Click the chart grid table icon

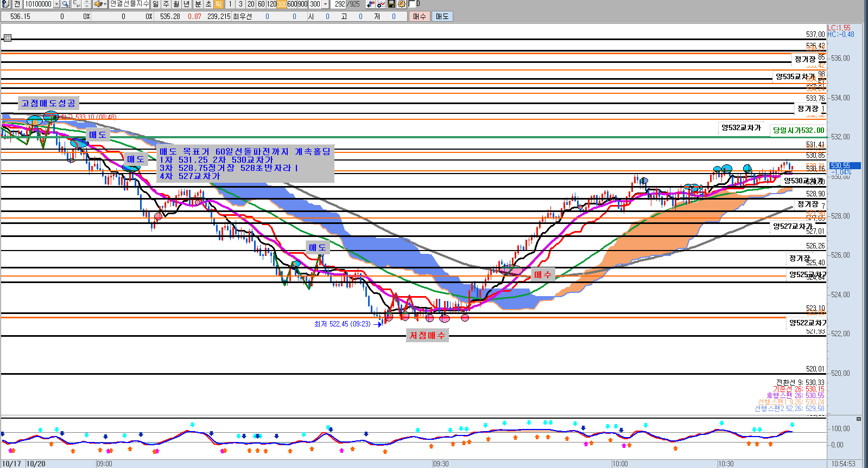[x=7, y=38]
